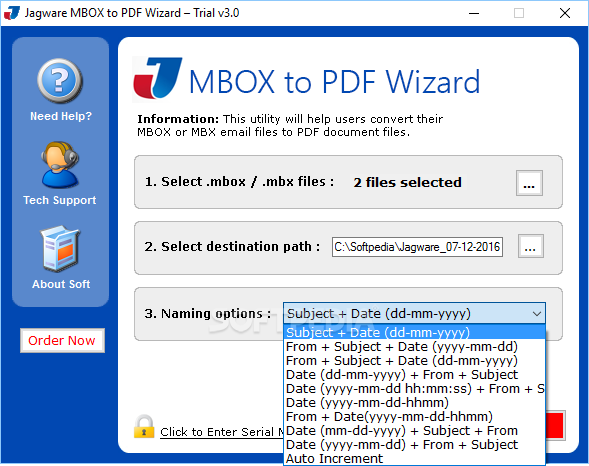Click the Jagware logo in header
This screenshot has height=466, width=589.
[x=158, y=78]
